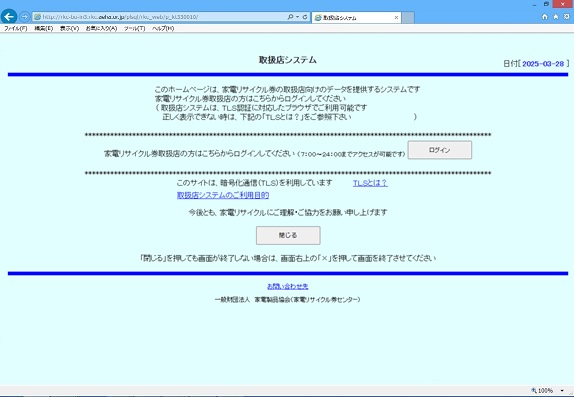The image size is (574, 397).
Task: Click the text このサイトは、暗号化通信(TLS)を利用しています
Action: pos(254,183)
